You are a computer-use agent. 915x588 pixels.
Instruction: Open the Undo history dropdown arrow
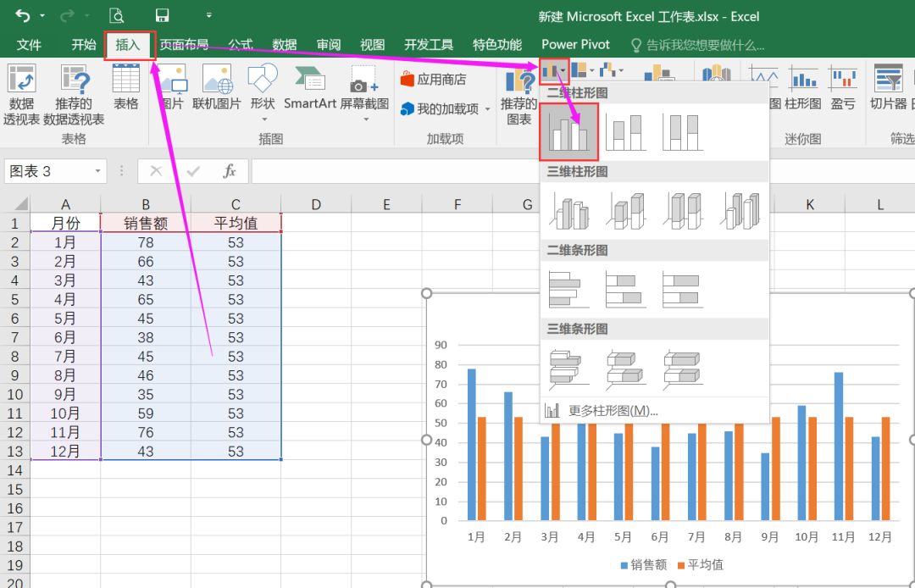click(x=42, y=16)
